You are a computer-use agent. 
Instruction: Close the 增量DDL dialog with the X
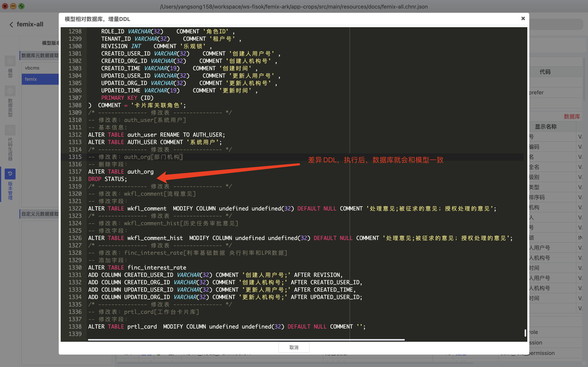523,18
